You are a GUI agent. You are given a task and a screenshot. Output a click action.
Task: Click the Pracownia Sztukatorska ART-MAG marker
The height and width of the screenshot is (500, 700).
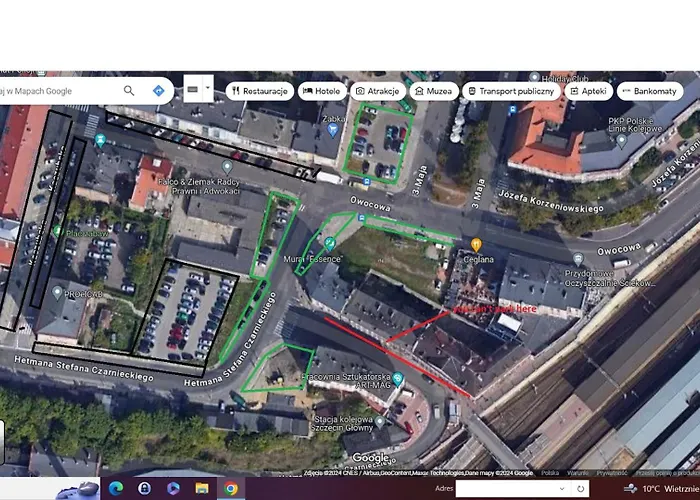pyautogui.click(x=398, y=378)
